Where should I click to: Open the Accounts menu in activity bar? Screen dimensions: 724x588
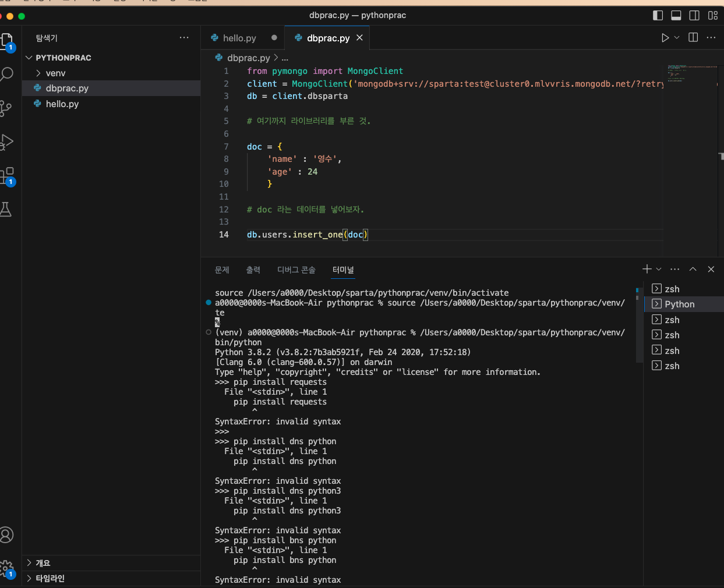[6, 534]
